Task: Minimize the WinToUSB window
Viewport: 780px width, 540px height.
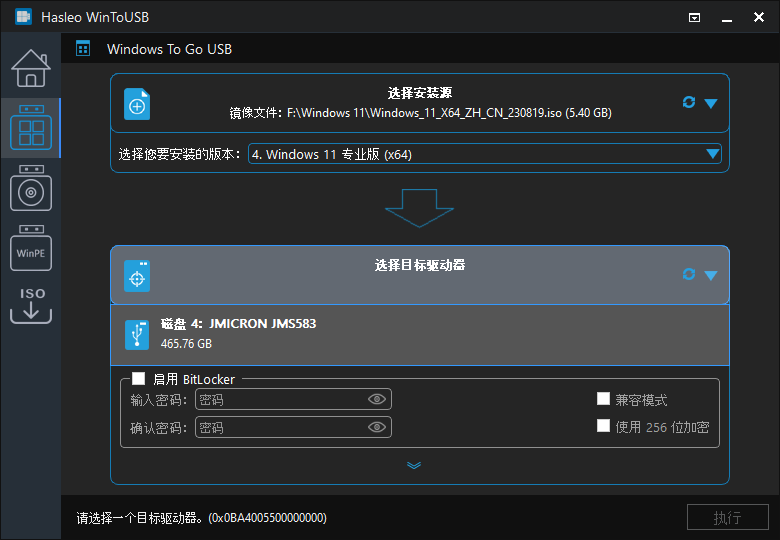Action: click(727, 18)
